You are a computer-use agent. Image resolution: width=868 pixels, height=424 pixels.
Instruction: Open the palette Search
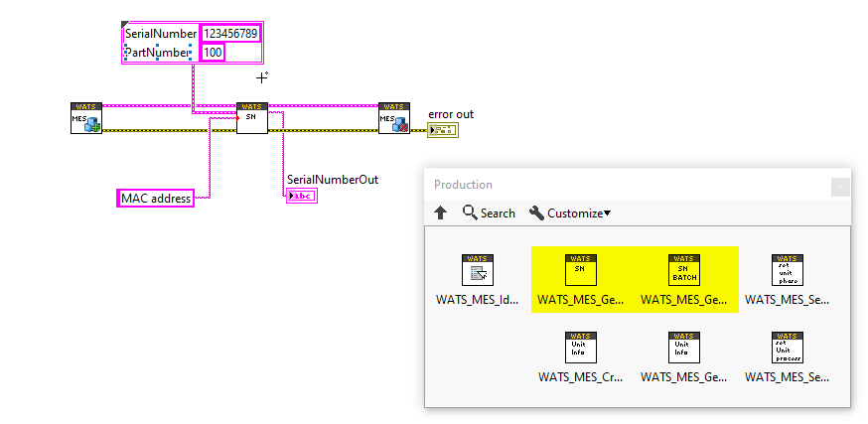[x=489, y=213]
